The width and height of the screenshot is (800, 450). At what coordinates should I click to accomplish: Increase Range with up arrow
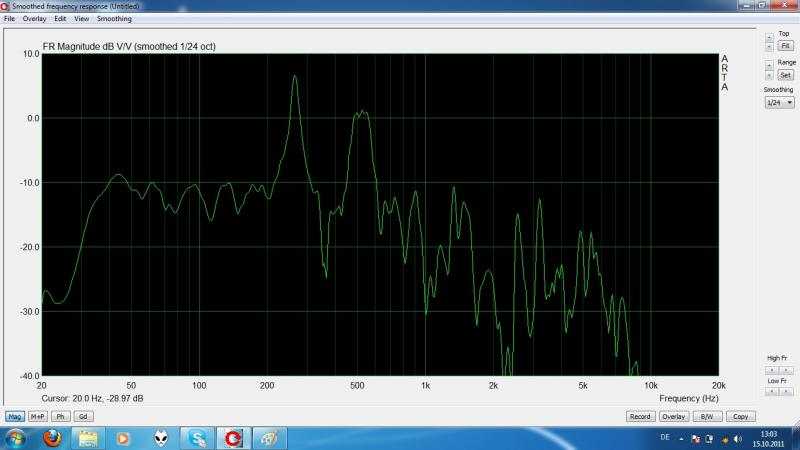click(769, 66)
